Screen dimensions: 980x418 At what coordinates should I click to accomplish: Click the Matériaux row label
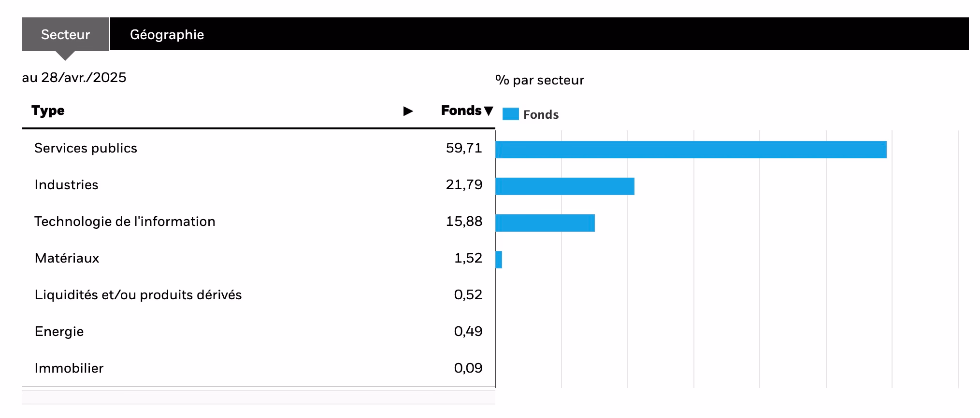tap(67, 258)
